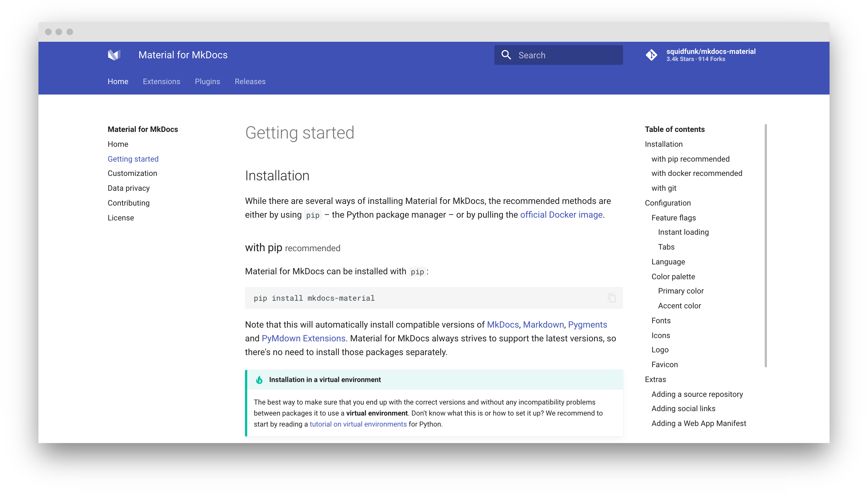Click the Material for MkDocs logo icon
Image resolution: width=868 pixels, height=498 pixels.
(114, 55)
